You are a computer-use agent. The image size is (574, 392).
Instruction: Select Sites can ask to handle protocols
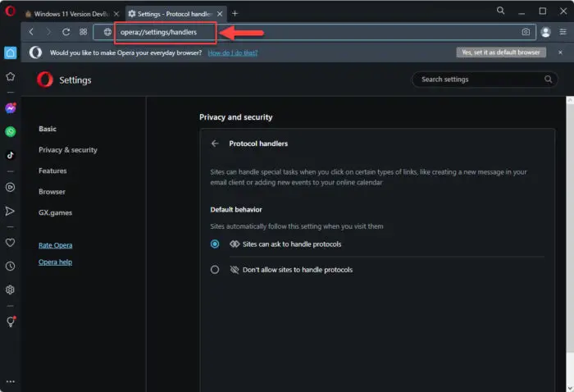(215, 244)
